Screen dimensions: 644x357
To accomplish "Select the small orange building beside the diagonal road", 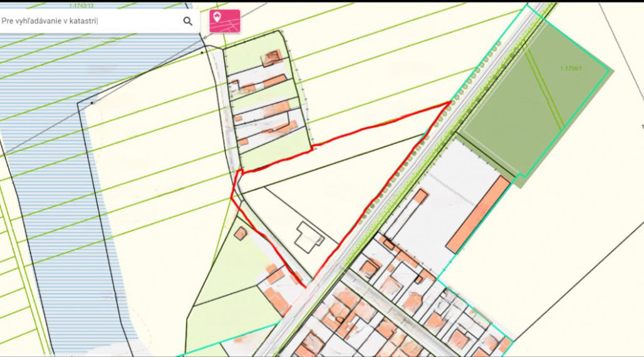I will click(x=419, y=197).
